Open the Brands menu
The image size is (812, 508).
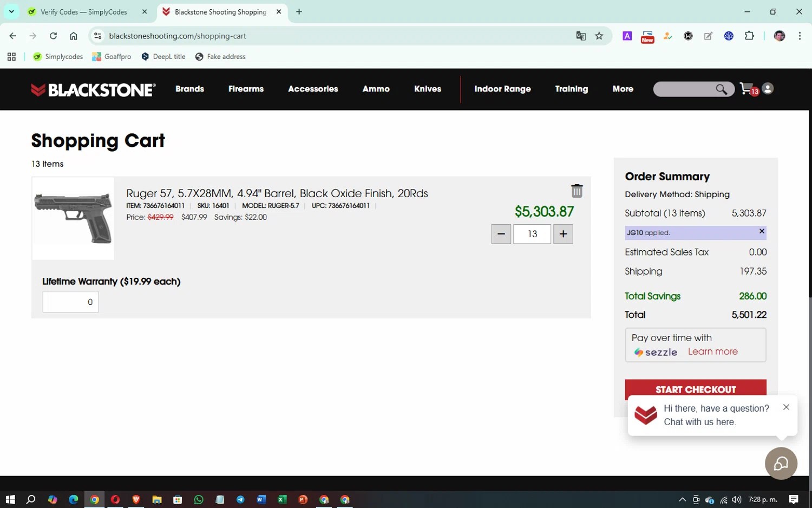(x=189, y=89)
